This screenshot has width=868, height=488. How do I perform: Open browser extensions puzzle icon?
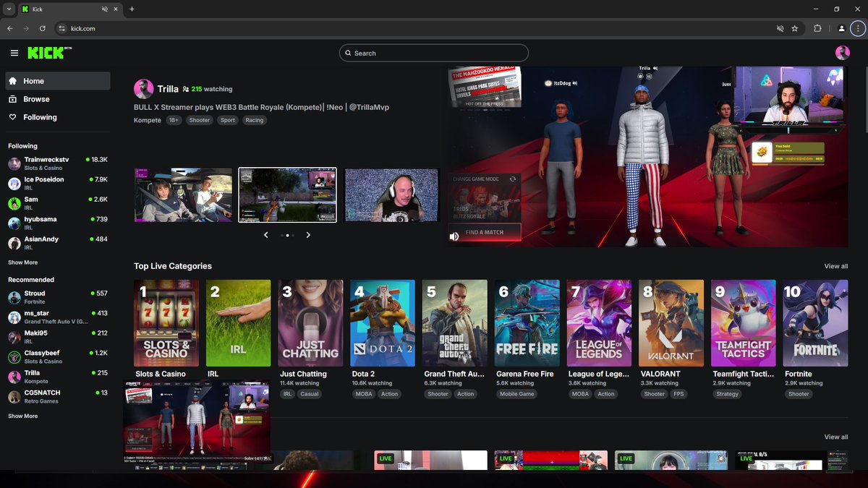[x=818, y=28]
